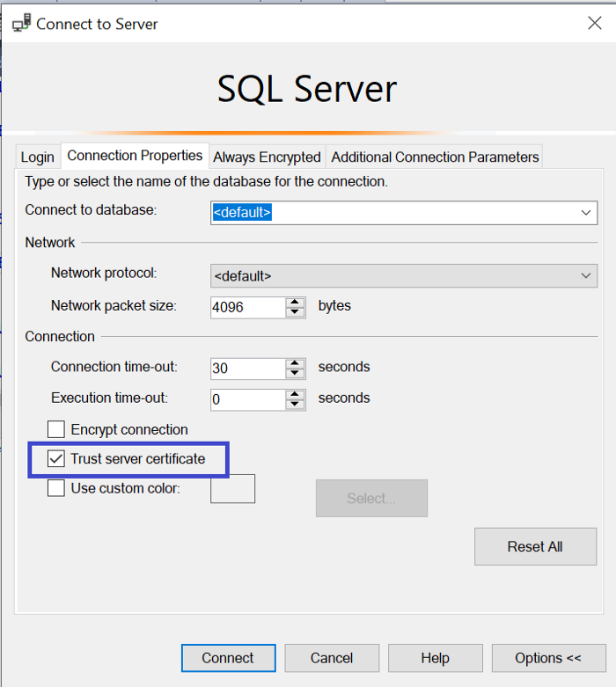
Task: Enable the Use custom color checkbox
Action: [x=56, y=488]
